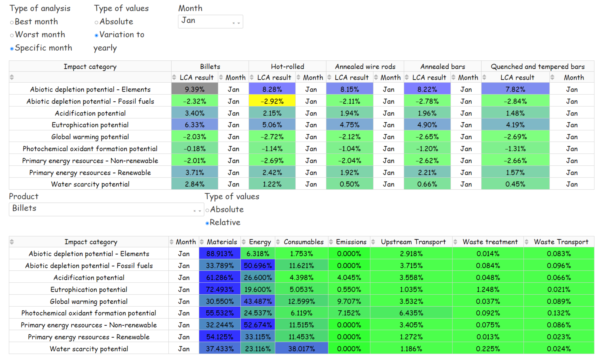Screen dimensions: 600x364
Task: Click sort arrows beside the Energy header
Action: tap(243, 242)
